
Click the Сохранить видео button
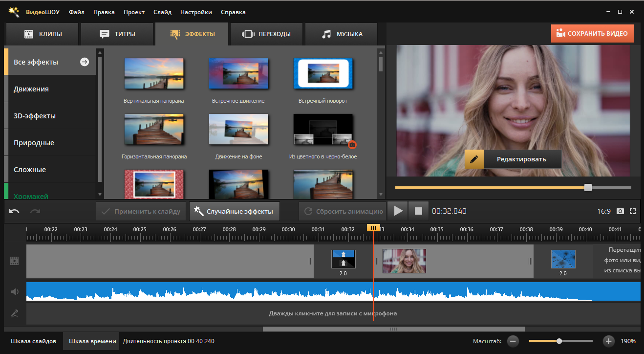pos(592,34)
